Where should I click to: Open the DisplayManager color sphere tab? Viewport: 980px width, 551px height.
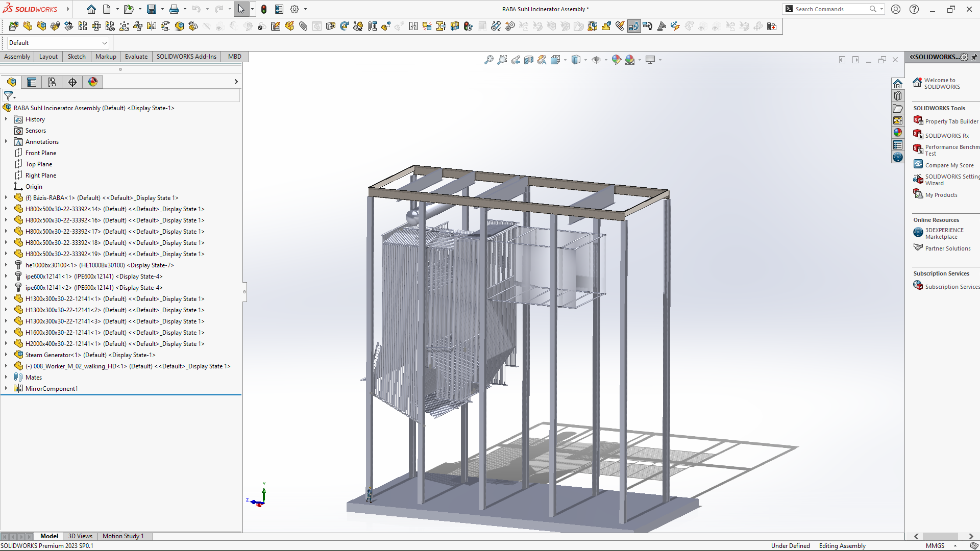point(93,82)
